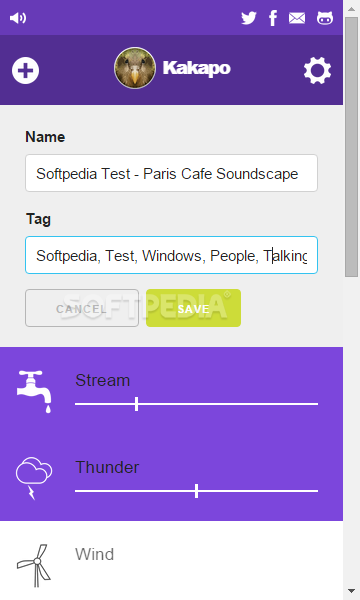The width and height of the screenshot is (360, 600).
Task: Toggle the Thunder cloud sound
Action: click(34, 478)
